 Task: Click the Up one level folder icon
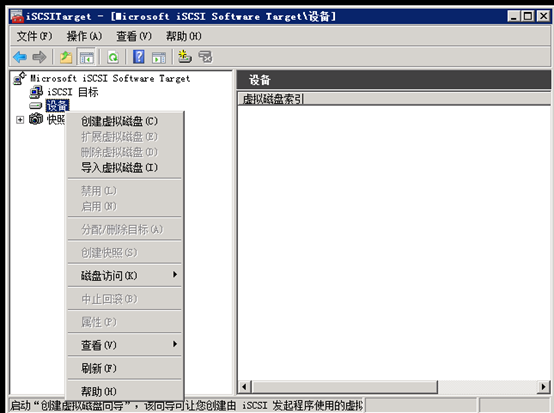pos(66,57)
